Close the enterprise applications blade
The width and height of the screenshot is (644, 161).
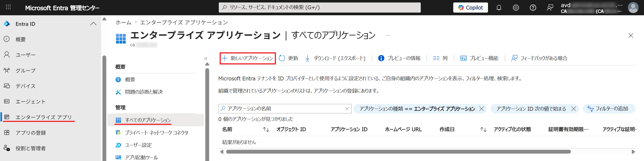click(631, 35)
